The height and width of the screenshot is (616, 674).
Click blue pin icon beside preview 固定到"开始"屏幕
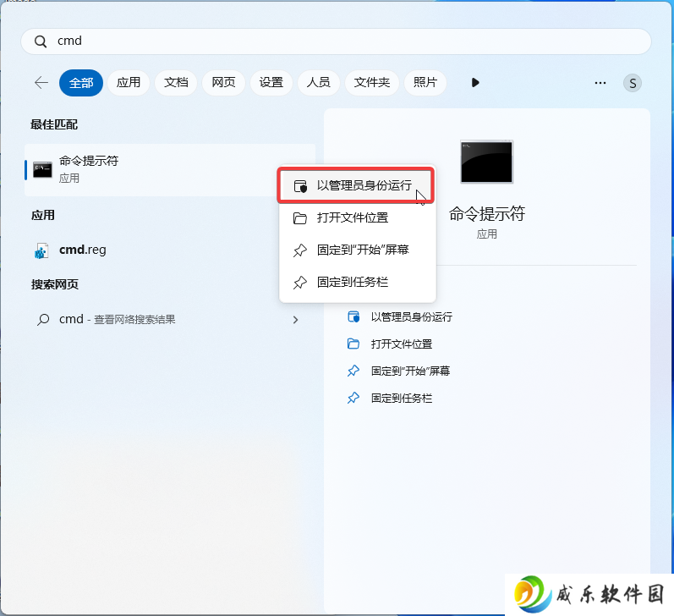(353, 371)
